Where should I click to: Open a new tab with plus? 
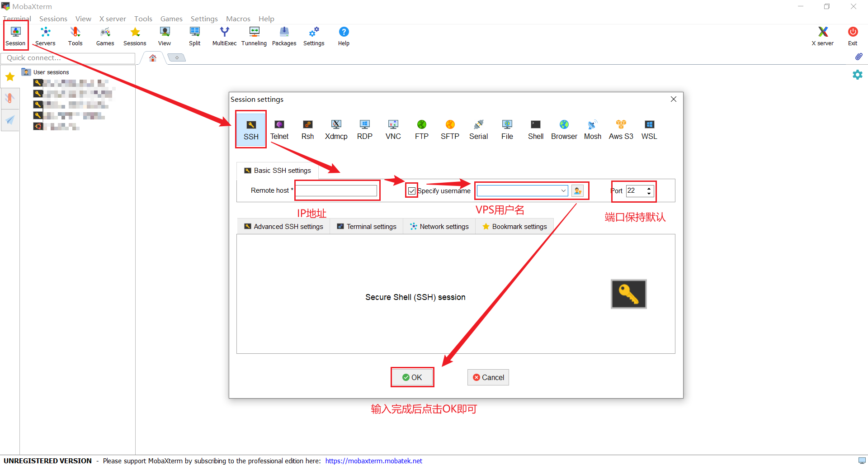pos(177,57)
